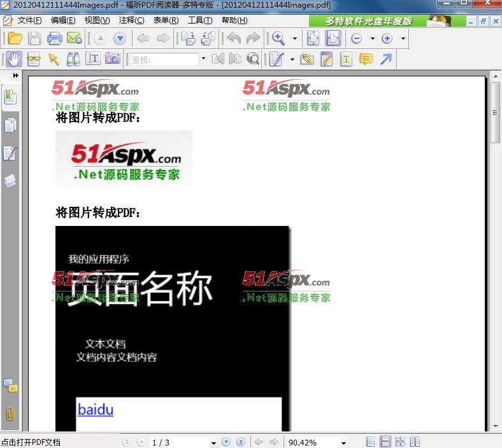Zoom out with the minus circle
Viewport: 502px width, 448px height.
(357, 38)
